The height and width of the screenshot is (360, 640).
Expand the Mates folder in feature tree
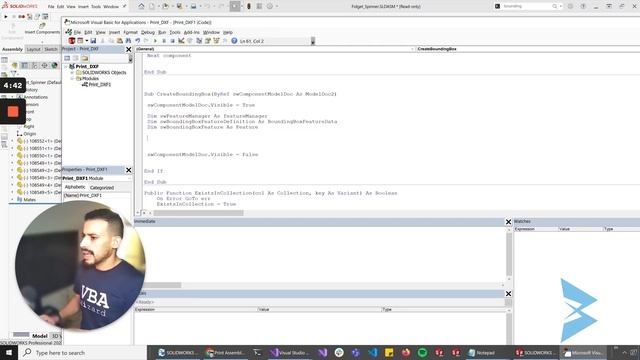12,200
